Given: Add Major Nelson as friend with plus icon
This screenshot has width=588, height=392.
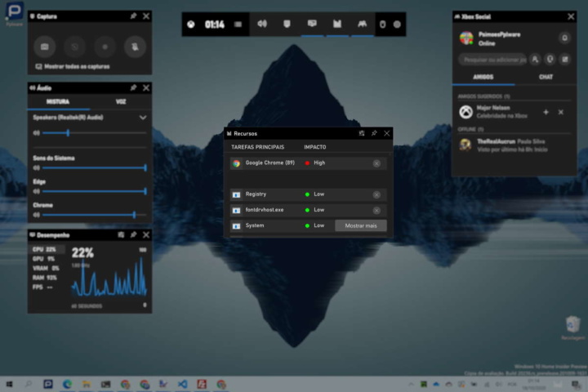Looking at the screenshot, I should point(546,112).
